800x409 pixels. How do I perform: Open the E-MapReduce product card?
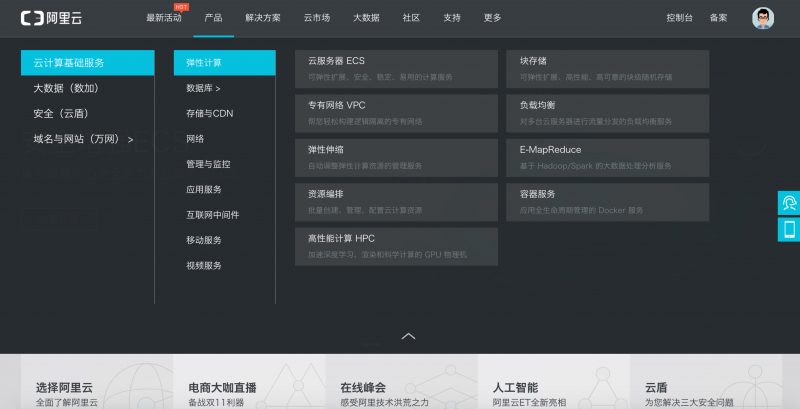click(608, 158)
